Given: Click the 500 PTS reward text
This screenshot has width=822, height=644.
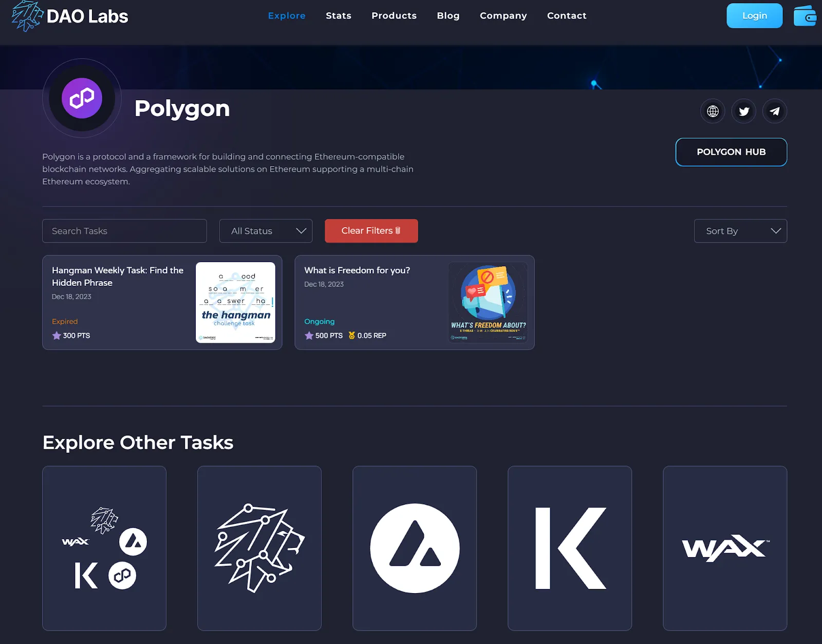Looking at the screenshot, I should [329, 336].
